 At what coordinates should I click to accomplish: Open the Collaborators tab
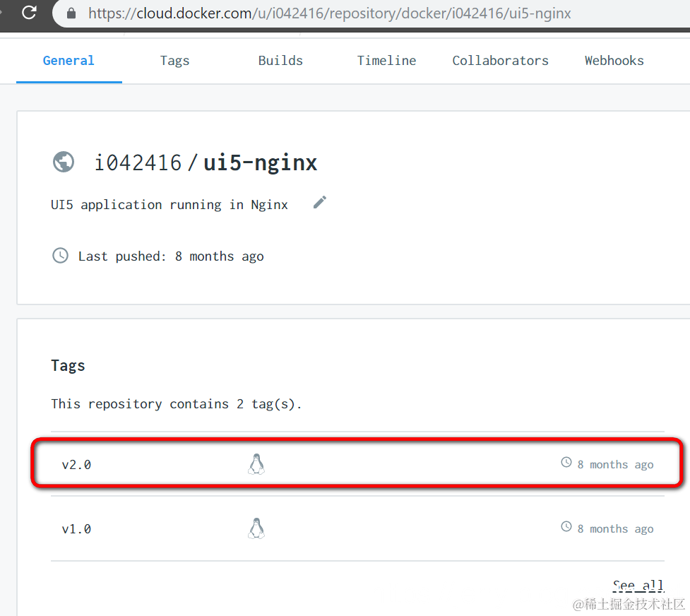(x=500, y=60)
